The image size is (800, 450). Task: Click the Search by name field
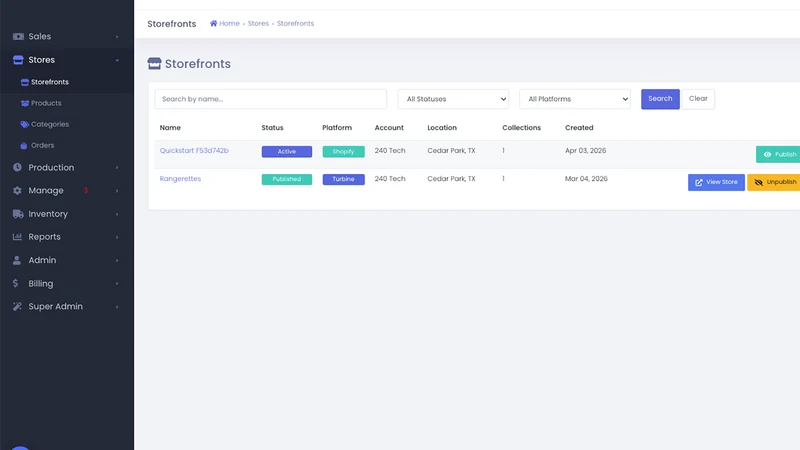pos(270,99)
